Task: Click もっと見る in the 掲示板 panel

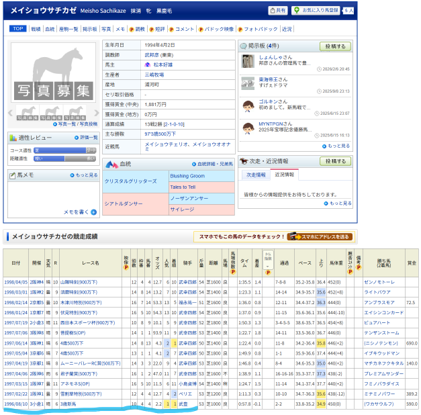Action: pyautogui.click(x=336, y=146)
